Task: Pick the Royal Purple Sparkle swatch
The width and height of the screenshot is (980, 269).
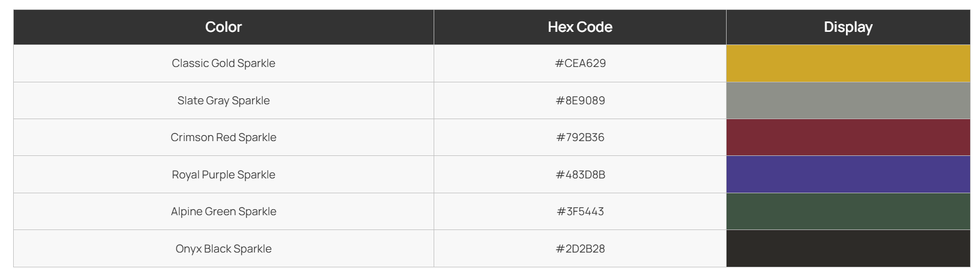Action: pyautogui.click(x=848, y=175)
